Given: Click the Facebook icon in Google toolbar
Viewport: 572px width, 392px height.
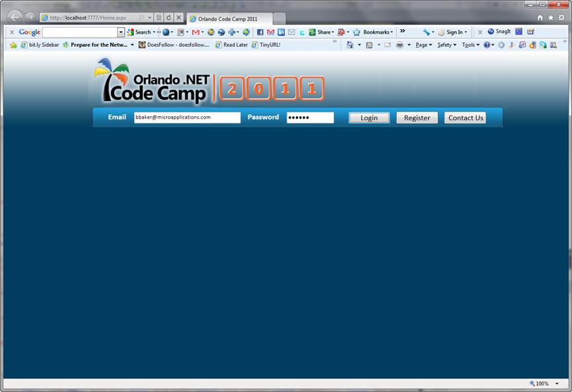Looking at the screenshot, I should [x=260, y=32].
